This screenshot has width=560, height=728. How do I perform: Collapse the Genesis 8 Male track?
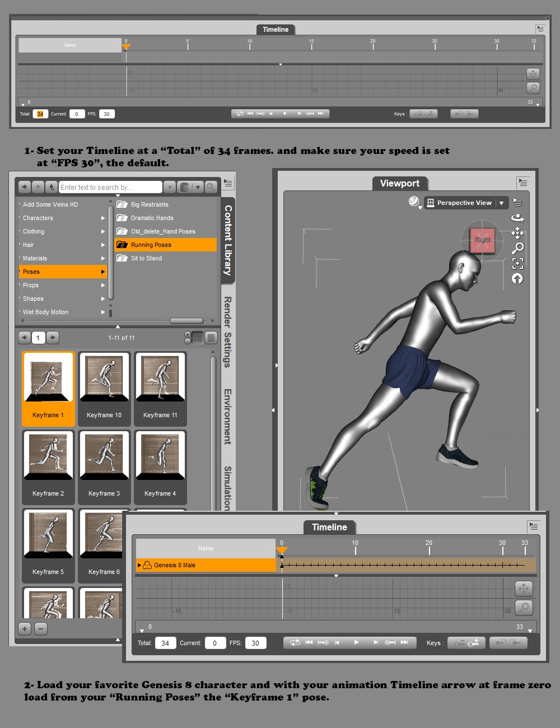click(140, 565)
